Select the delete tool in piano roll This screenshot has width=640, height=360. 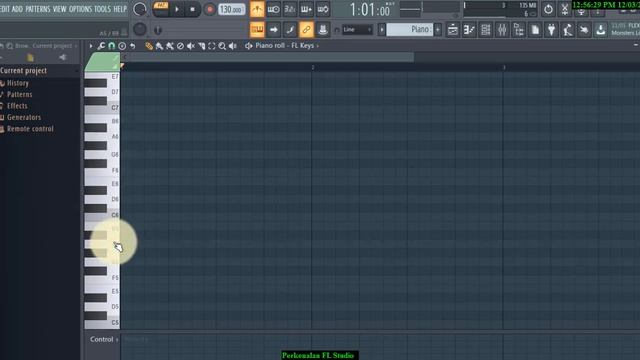180,46
